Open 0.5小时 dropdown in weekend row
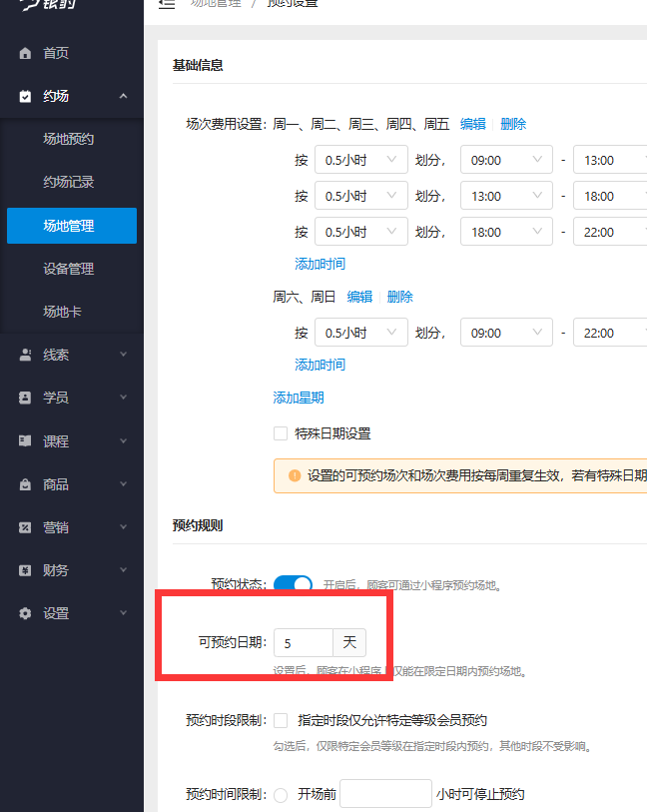Screen dimensions: 647x812 (x=361, y=333)
